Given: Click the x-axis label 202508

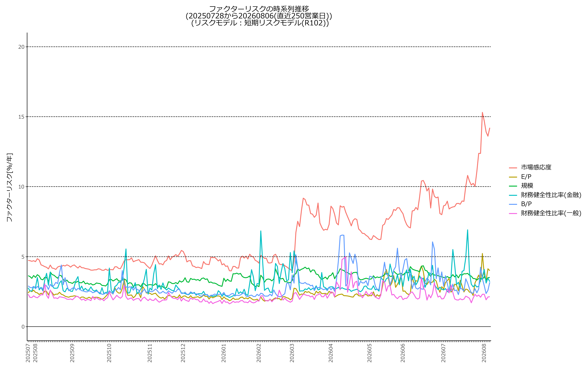Looking at the screenshot, I should pyautogui.click(x=35, y=353).
